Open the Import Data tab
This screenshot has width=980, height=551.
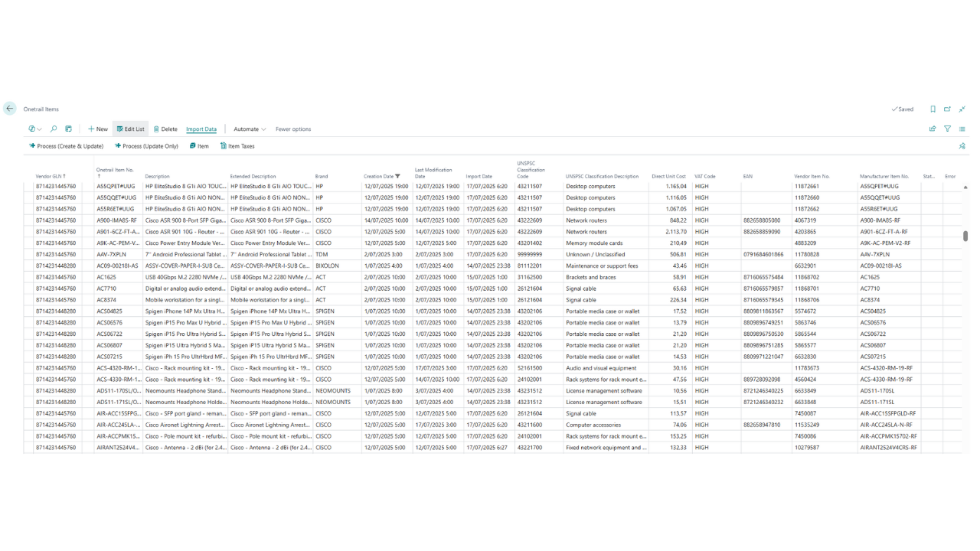[x=201, y=129]
